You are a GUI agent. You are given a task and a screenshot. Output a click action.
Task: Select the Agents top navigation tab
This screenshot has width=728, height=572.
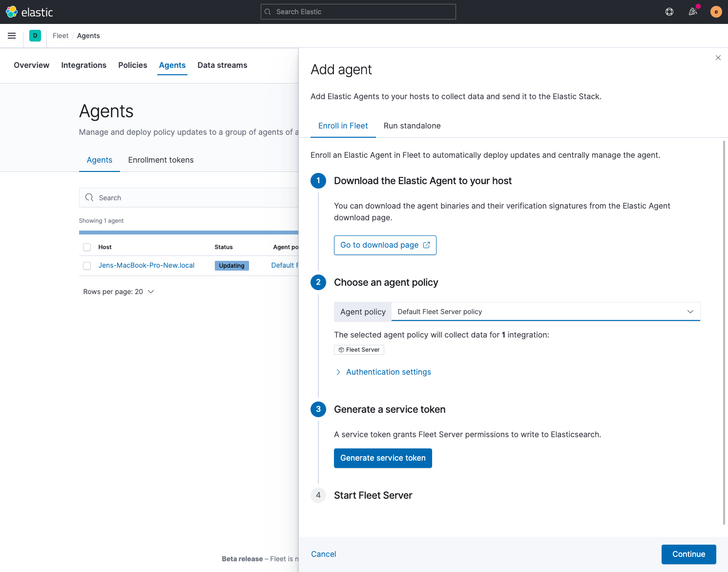172,65
